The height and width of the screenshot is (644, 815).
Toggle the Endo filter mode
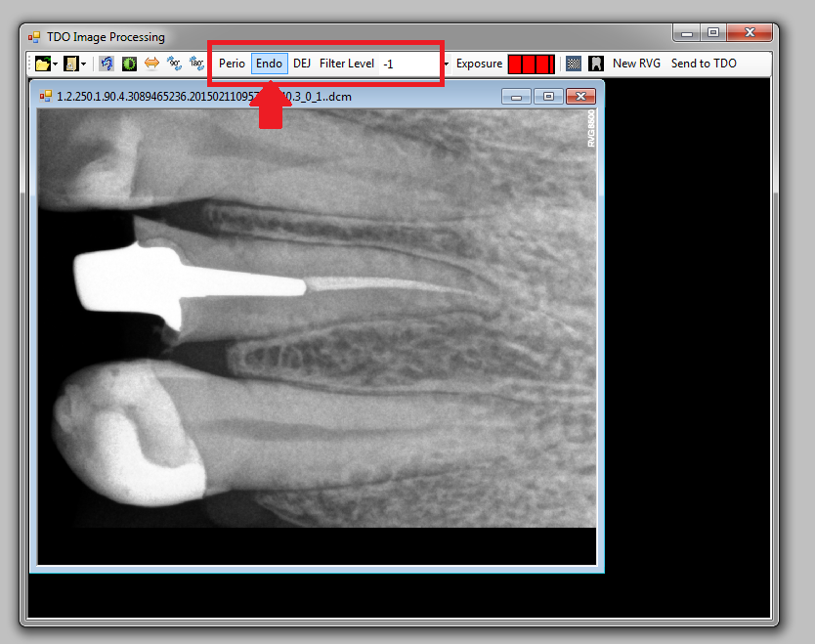tap(269, 64)
